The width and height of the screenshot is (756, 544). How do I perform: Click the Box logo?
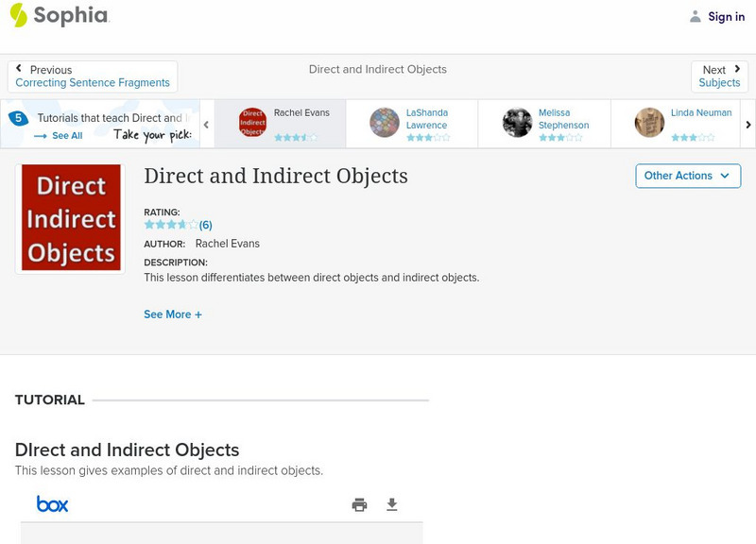point(53,504)
